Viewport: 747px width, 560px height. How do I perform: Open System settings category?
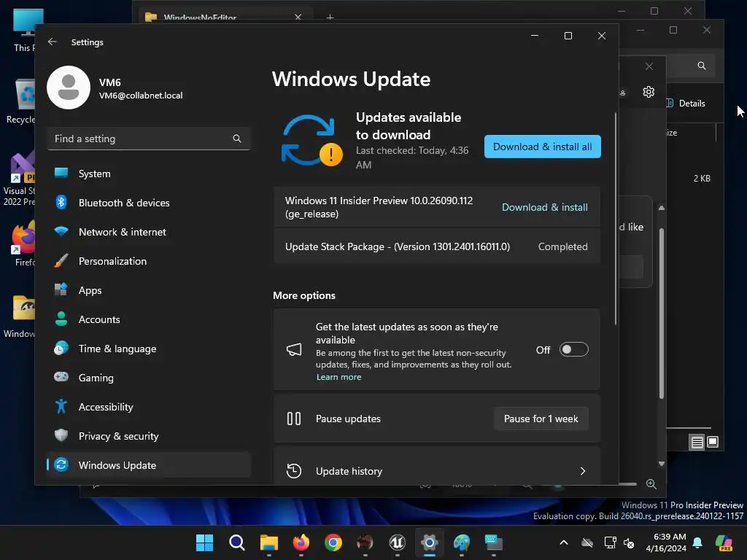[x=149, y=174]
